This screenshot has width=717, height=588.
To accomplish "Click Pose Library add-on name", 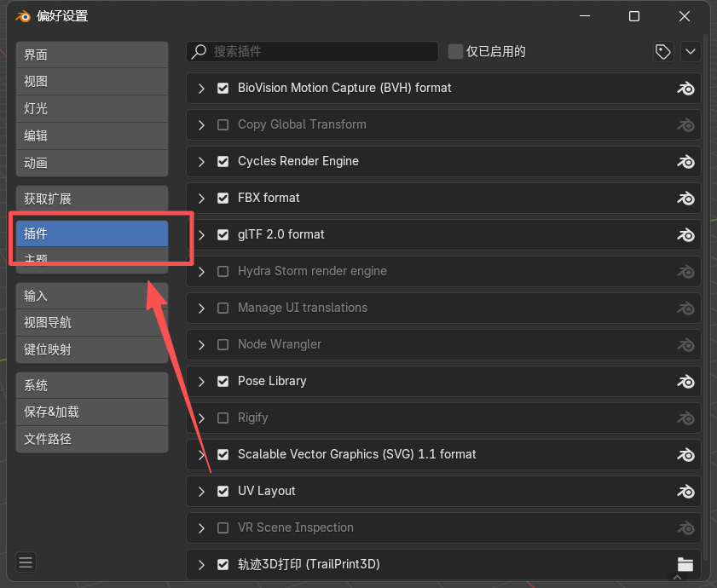I will [272, 381].
